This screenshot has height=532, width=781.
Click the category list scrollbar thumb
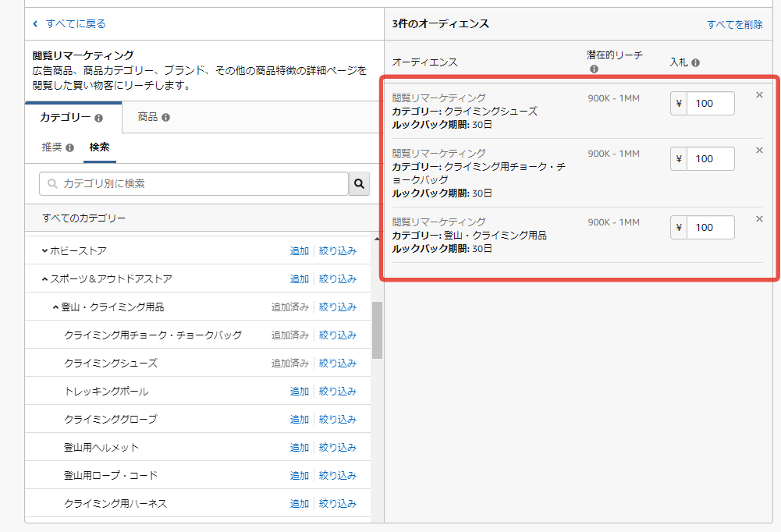click(x=377, y=330)
